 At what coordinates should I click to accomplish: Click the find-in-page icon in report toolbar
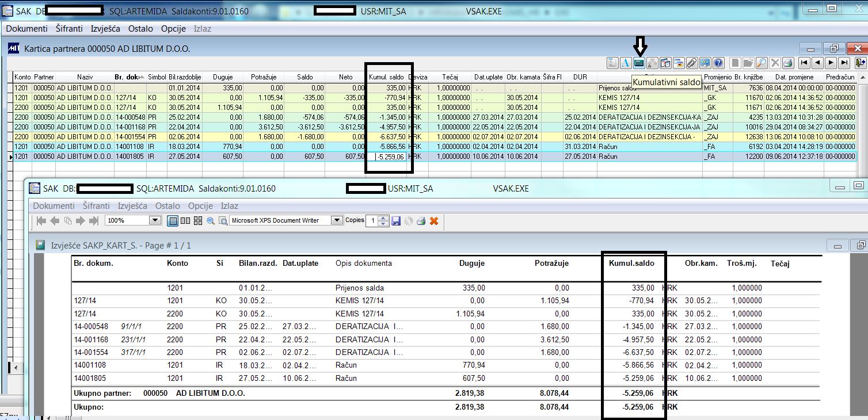[223, 220]
